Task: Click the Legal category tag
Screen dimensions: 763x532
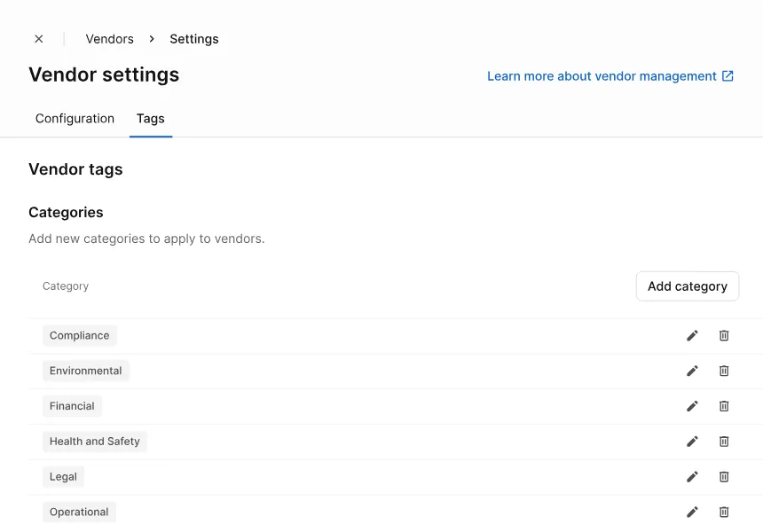Action: (x=63, y=477)
